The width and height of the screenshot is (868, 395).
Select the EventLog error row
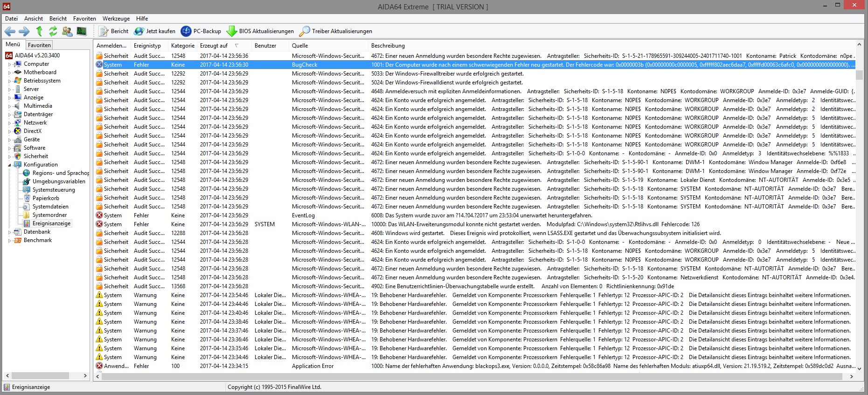pyautogui.click(x=475, y=215)
